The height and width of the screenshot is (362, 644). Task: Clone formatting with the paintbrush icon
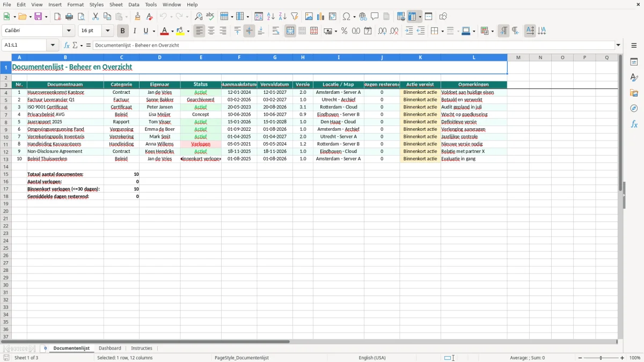point(138,17)
